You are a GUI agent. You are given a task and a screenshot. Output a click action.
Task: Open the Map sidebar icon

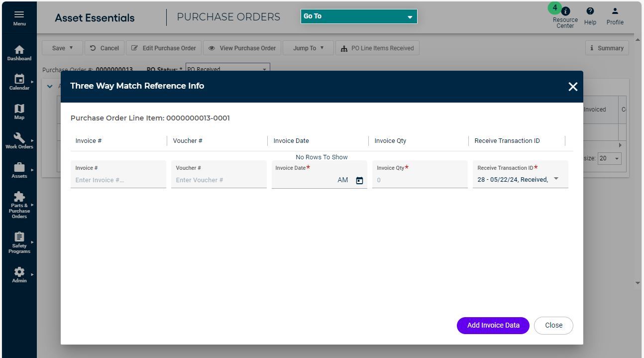[19, 108]
